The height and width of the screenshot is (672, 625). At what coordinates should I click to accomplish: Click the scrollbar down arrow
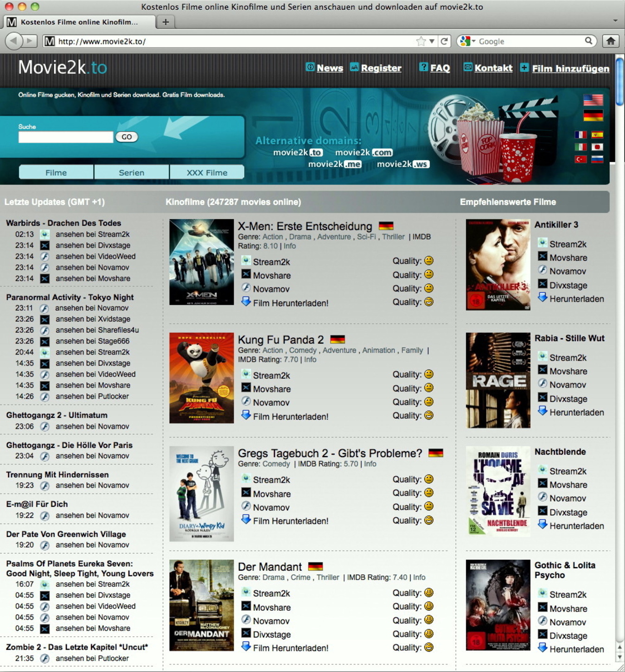pos(620,657)
